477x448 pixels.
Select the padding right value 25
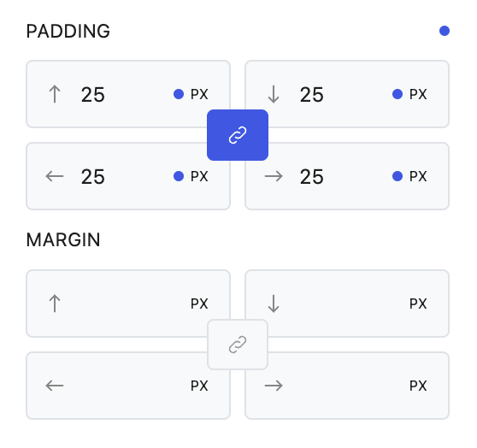pyautogui.click(x=312, y=176)
